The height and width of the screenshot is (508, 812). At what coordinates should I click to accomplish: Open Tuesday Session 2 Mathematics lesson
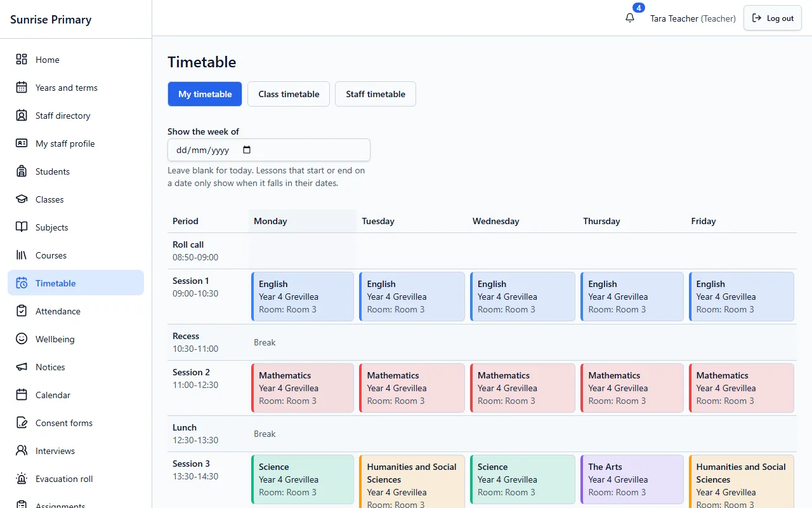point(412,388)
